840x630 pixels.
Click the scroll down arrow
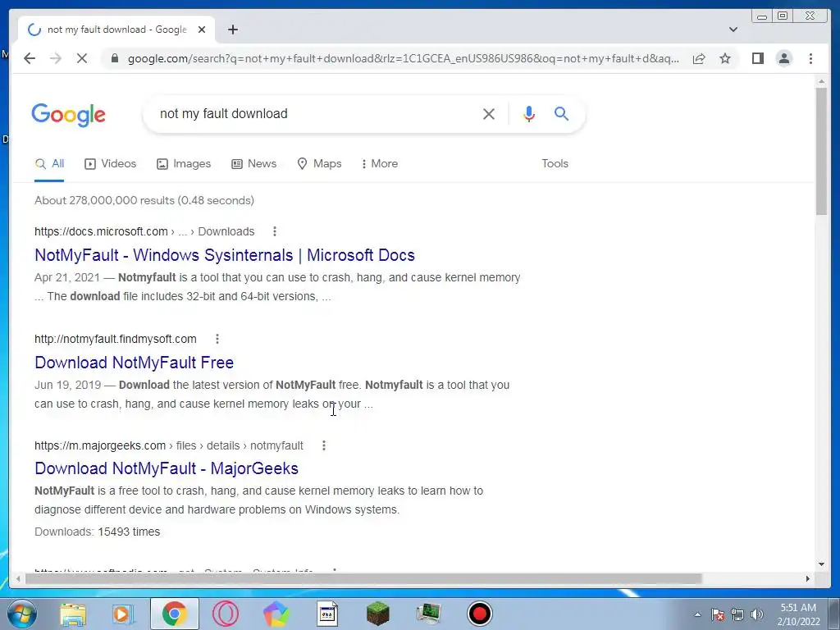(x=821, y=564)
